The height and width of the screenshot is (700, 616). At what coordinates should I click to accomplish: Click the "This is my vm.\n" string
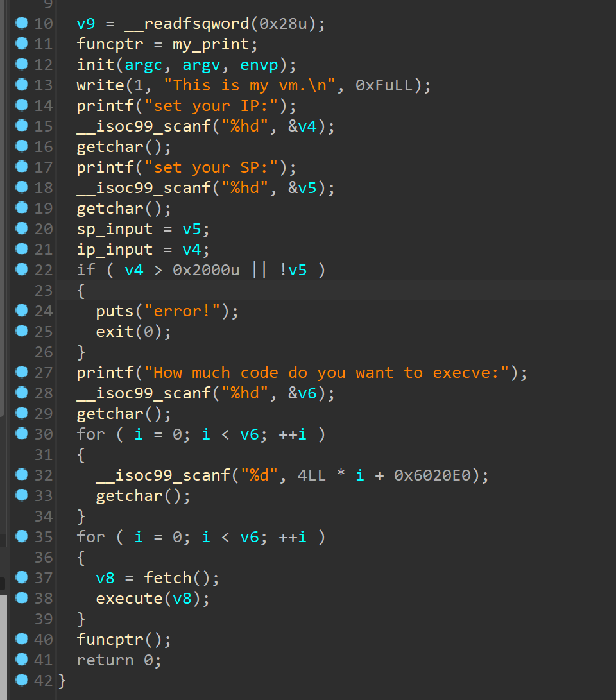click(x=249, y=85)
